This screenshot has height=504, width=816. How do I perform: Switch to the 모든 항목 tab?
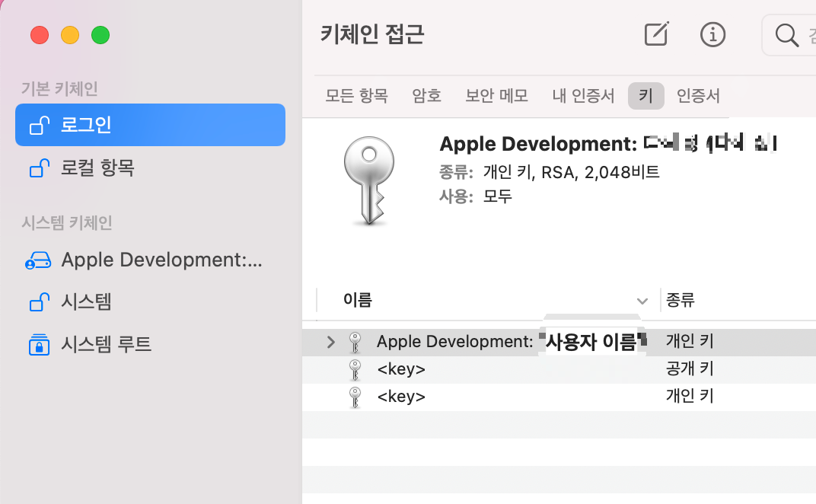point(356,96)
